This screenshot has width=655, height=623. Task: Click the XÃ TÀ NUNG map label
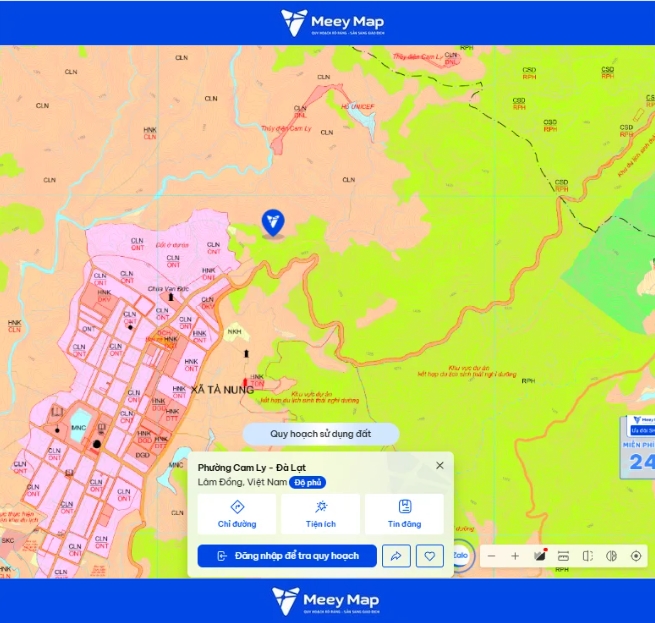click(222, 390)
